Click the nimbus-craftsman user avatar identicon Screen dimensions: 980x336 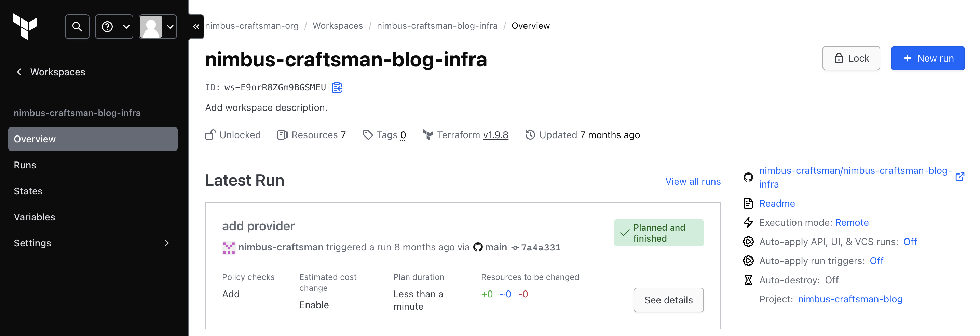coord(229,248)
